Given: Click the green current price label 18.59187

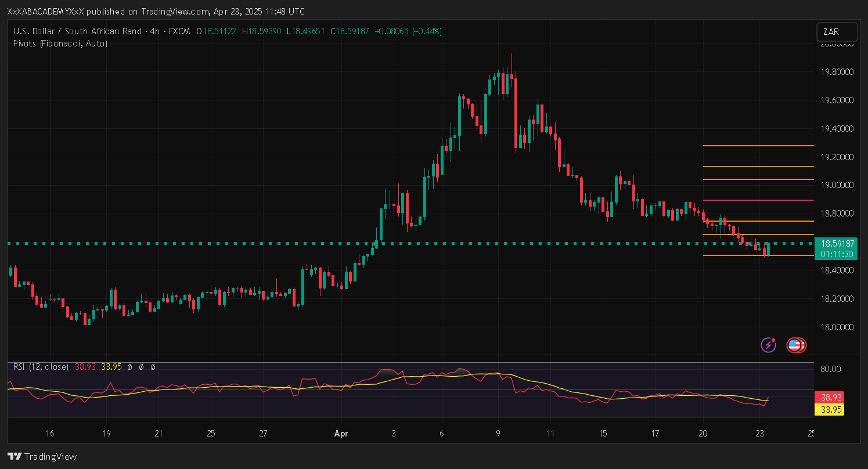Looking at the screenshot, I should (836, 244).
